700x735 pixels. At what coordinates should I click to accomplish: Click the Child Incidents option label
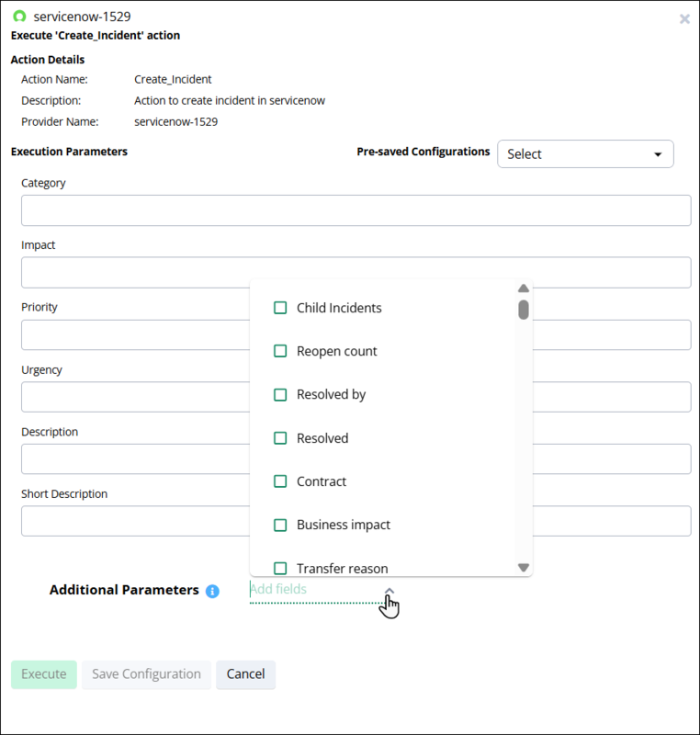point(339,308)
